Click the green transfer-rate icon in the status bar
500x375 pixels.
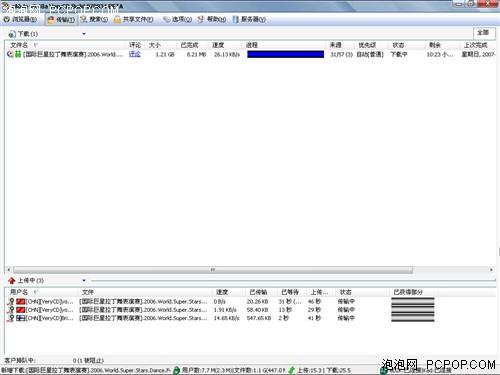click(292, 370)
